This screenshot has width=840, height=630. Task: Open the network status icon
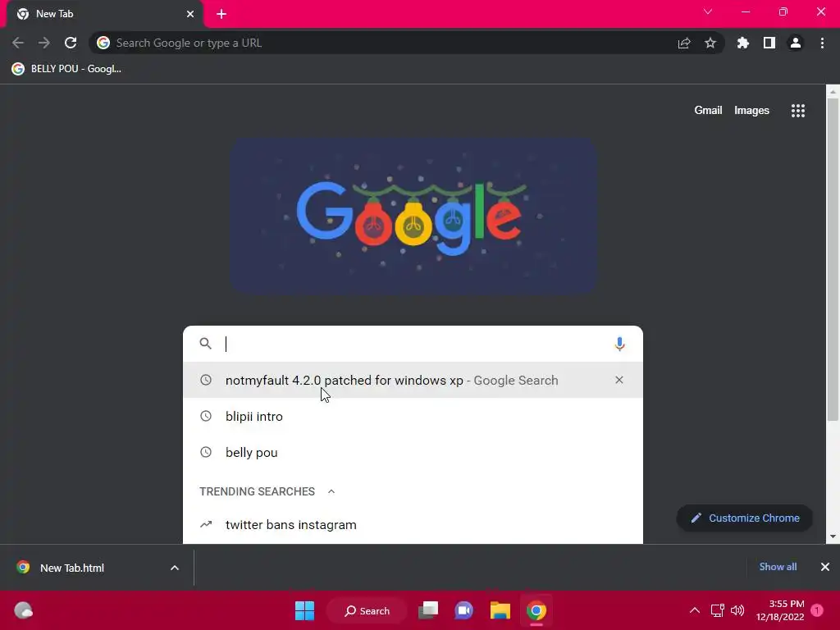tap(717, 610)
